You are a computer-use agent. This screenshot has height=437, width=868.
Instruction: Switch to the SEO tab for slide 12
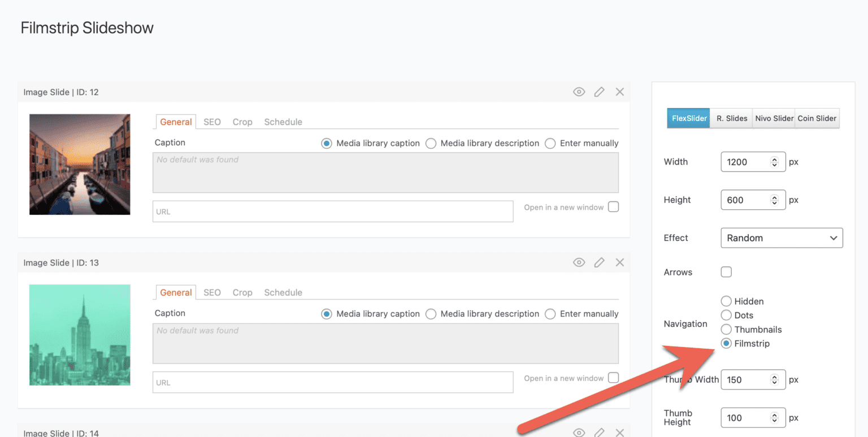tap(211, 122)
